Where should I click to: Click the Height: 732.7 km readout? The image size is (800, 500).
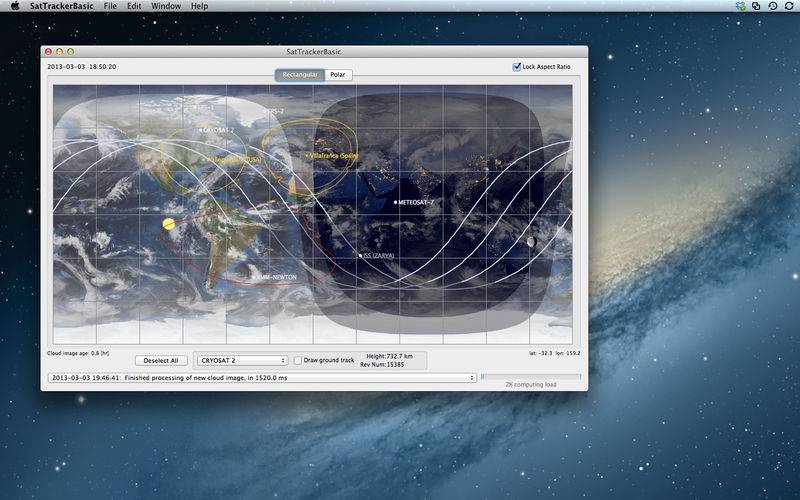coord(389,356)
